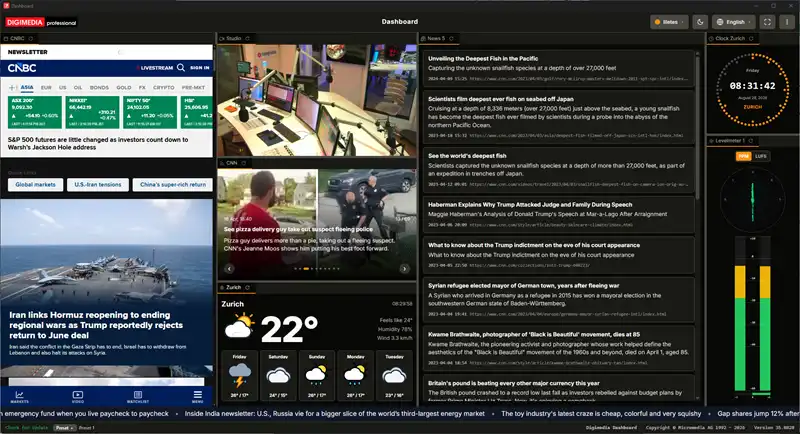The width and height of the screenshot is (800, 434).
Task: Click the plus icon beside ASIA tab
Action: 13,88
